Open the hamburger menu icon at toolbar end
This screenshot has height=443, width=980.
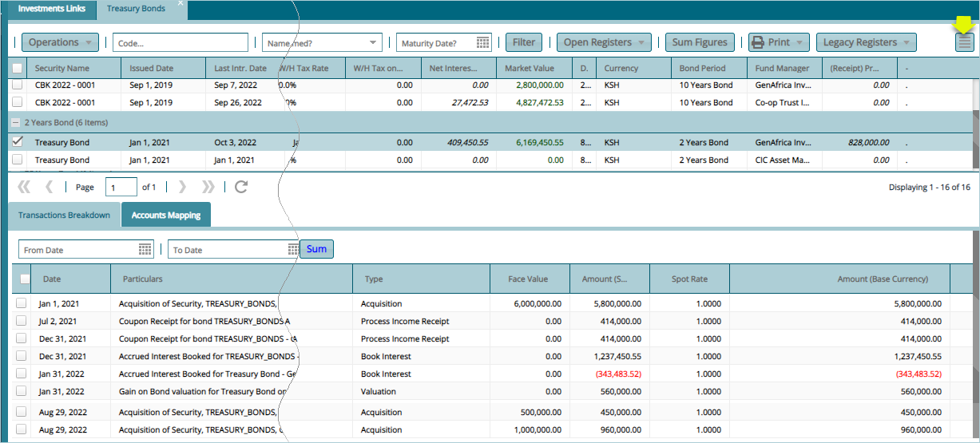tap(965, 43)
